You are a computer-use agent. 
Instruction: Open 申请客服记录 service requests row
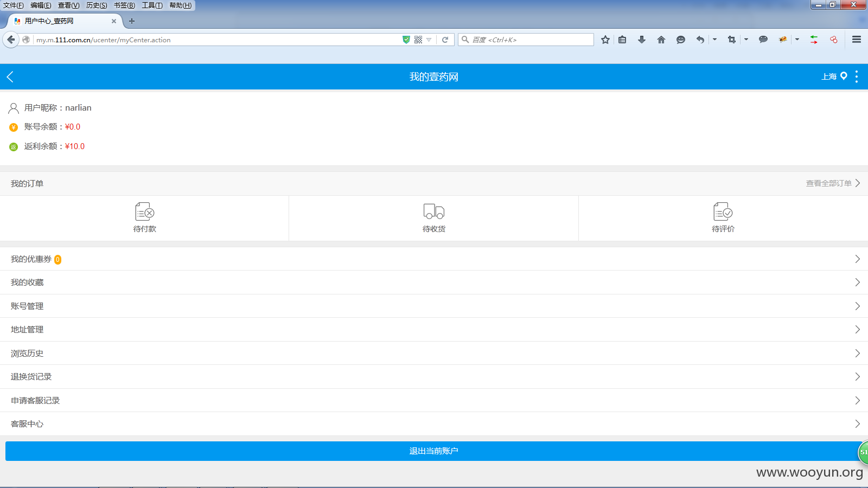click(434, 400)
